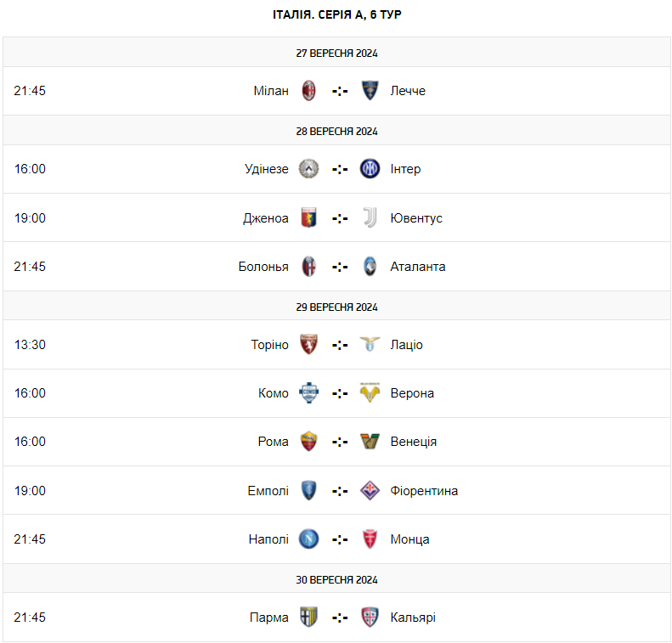Click the Lazio eagle logo

click(x=370, y=345)
